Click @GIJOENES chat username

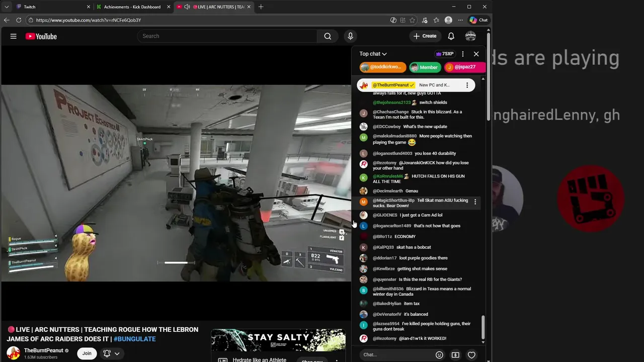click(x=385, y=215)
